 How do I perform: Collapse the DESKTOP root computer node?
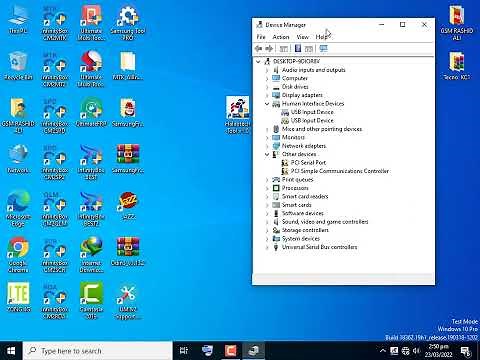click(258, 61)
